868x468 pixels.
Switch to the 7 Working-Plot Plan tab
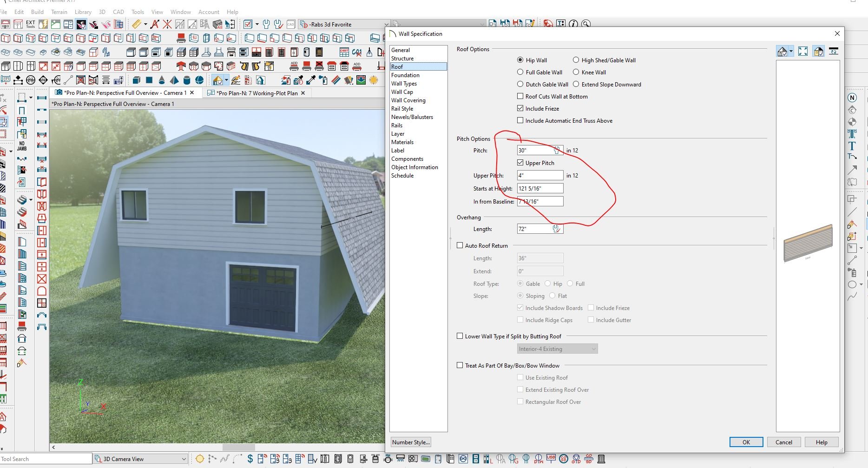257,93
